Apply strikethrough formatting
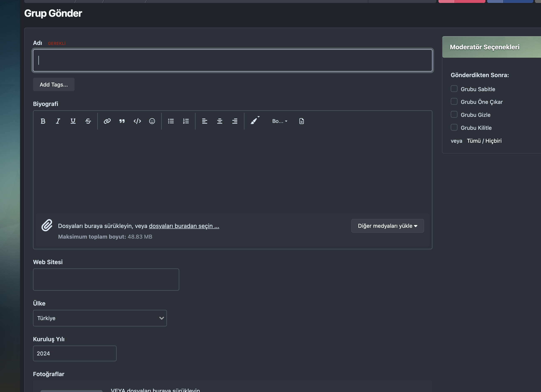The height and width of the screenshot is (392, 541). 88,121
